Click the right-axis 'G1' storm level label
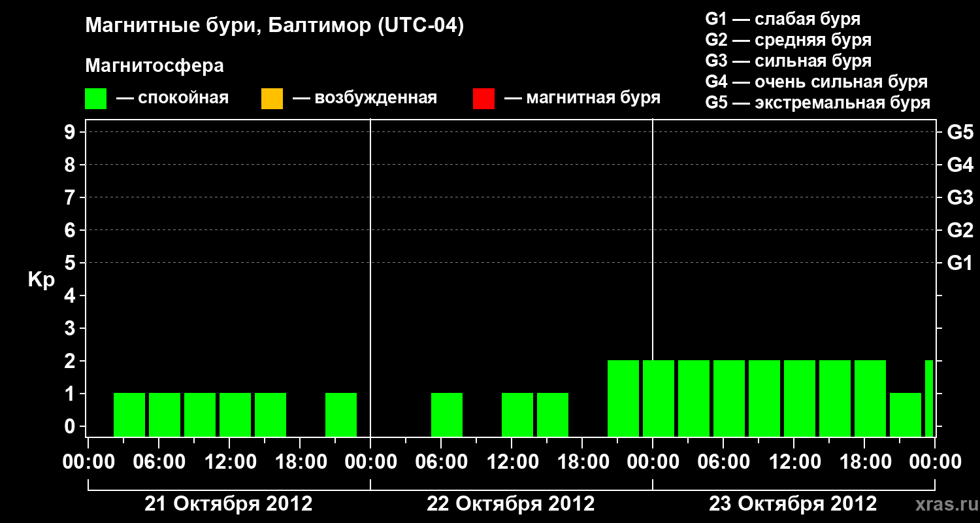The height and width of the screenshot is (523, 980). pos(960,263)
